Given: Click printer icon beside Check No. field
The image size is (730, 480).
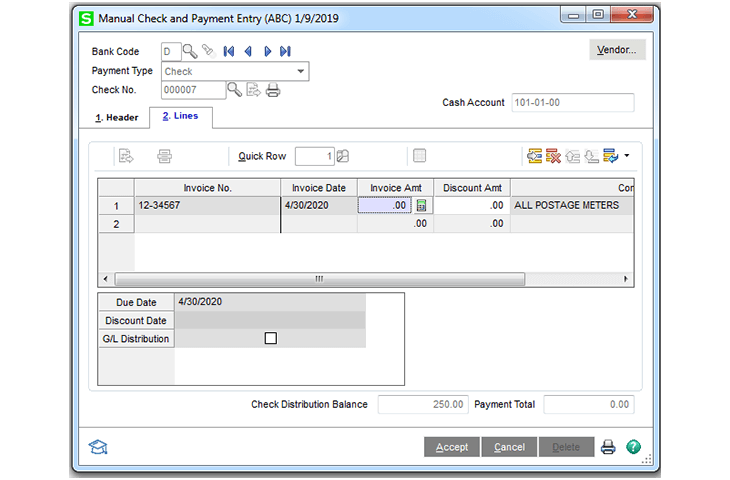Looking at the screenshot, I should coord(272,90).
